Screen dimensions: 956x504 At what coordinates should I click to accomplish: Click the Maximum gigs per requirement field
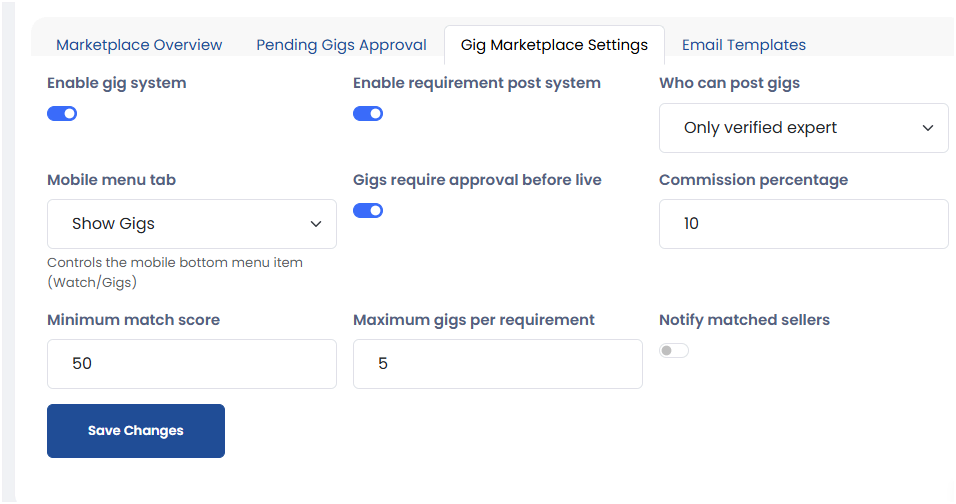coord(497,364)
